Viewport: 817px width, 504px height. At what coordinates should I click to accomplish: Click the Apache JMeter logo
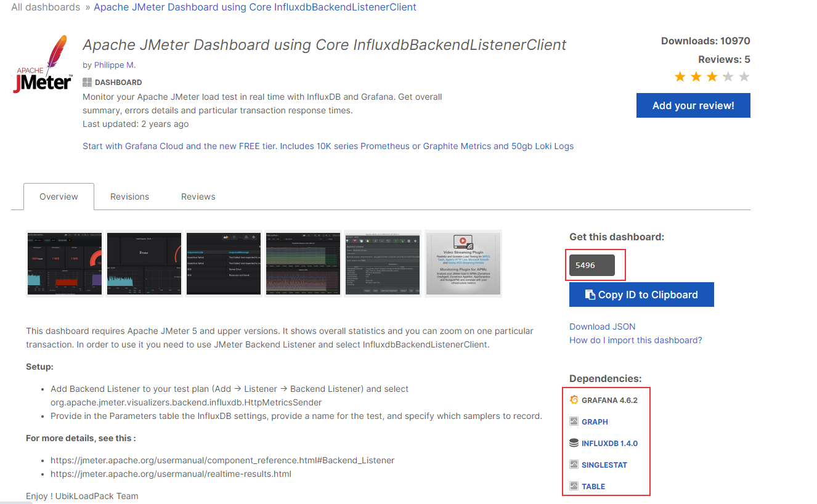pyautogui.click(x=43, y=65)
